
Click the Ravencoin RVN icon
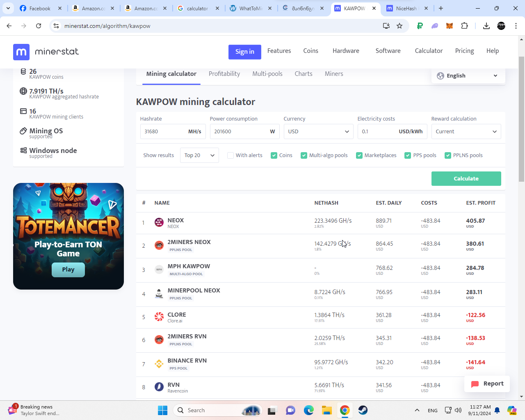click(x=159, y=387)
